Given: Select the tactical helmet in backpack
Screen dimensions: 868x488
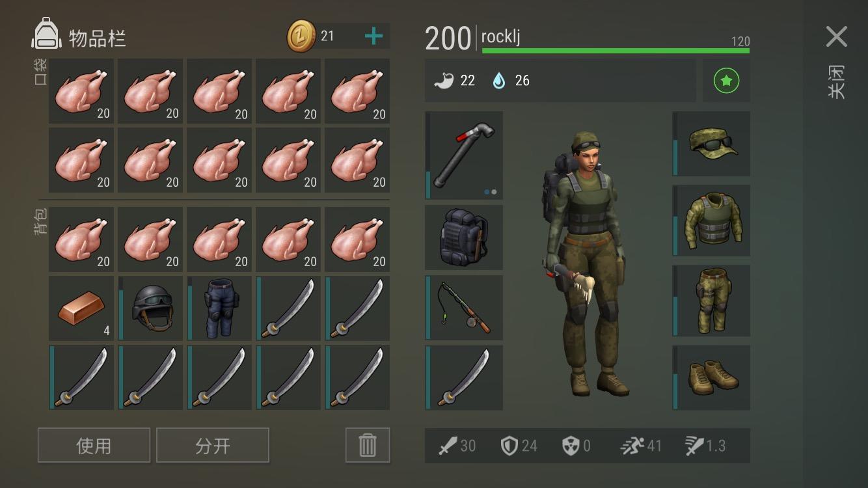Looking at the screenshot, I should tap(150, 308).
